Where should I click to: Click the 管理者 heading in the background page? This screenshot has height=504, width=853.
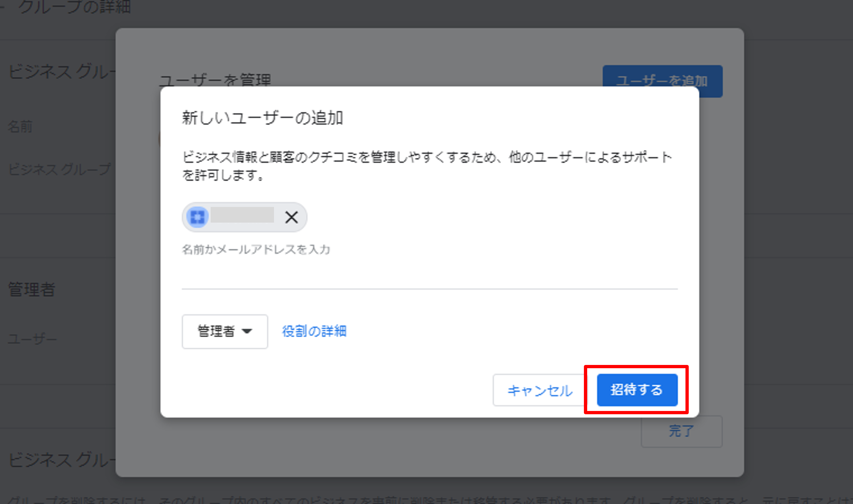click(x=32, y=289)
